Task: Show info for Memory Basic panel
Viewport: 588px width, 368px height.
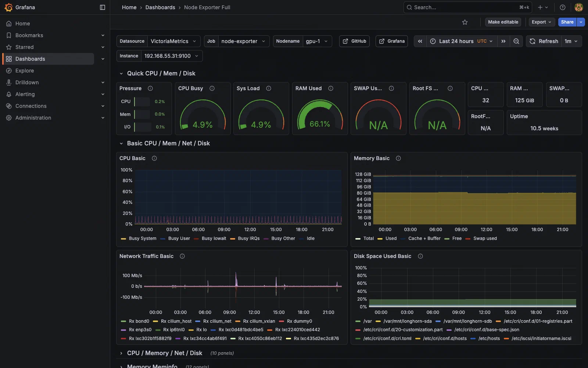Action: point(398,158)
